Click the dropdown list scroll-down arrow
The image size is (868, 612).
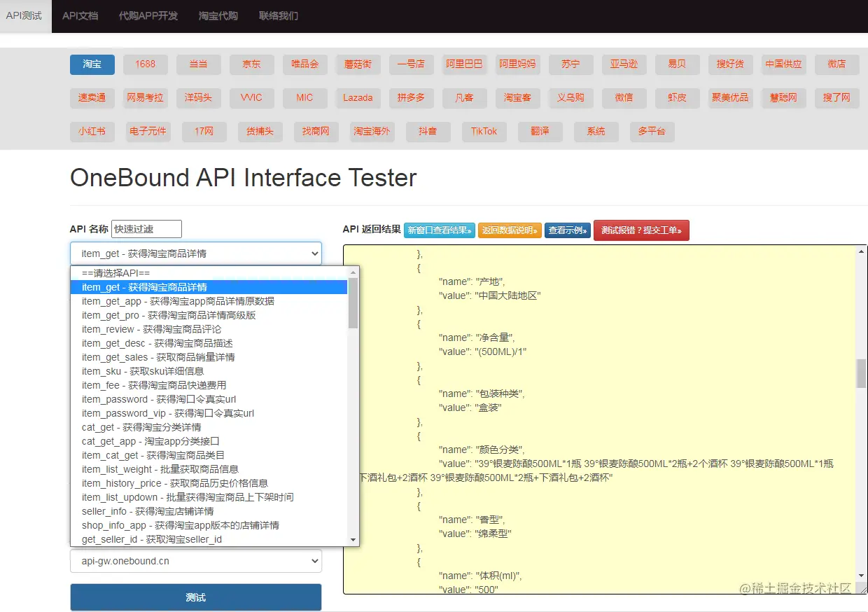pos(353,540)
